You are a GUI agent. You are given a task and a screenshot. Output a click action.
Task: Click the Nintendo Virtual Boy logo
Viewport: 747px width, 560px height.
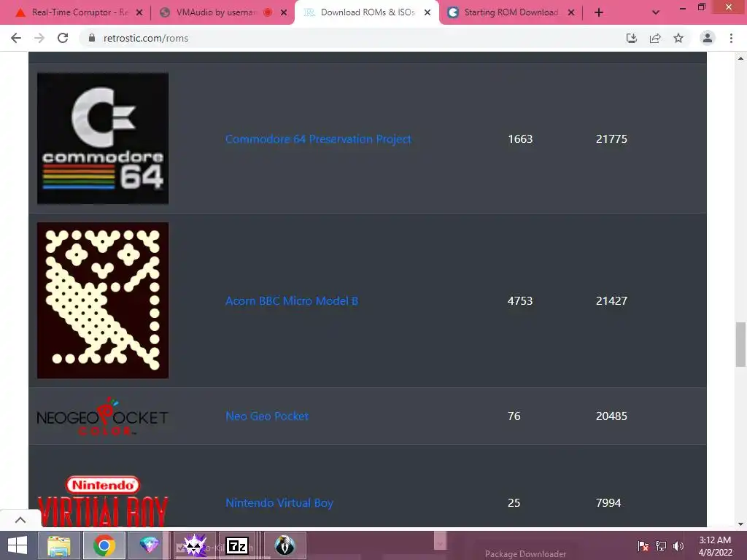pos(103,501)
